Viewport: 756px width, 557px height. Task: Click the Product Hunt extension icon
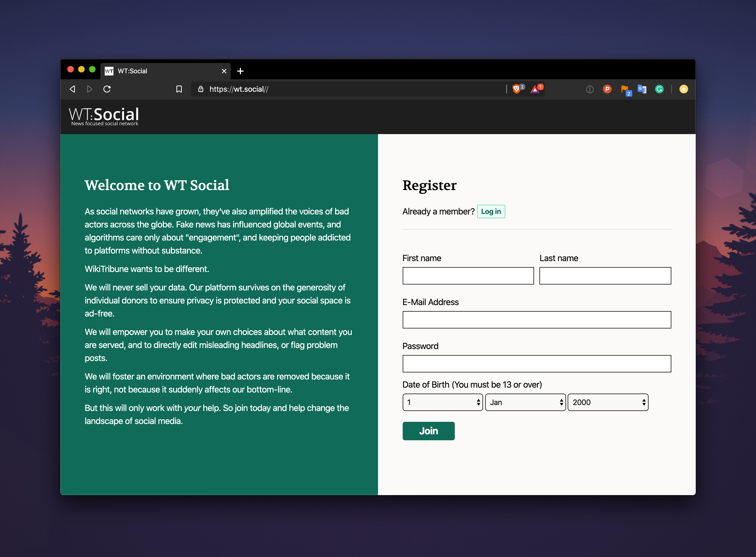pyautogui.click(x=607, y=89)
